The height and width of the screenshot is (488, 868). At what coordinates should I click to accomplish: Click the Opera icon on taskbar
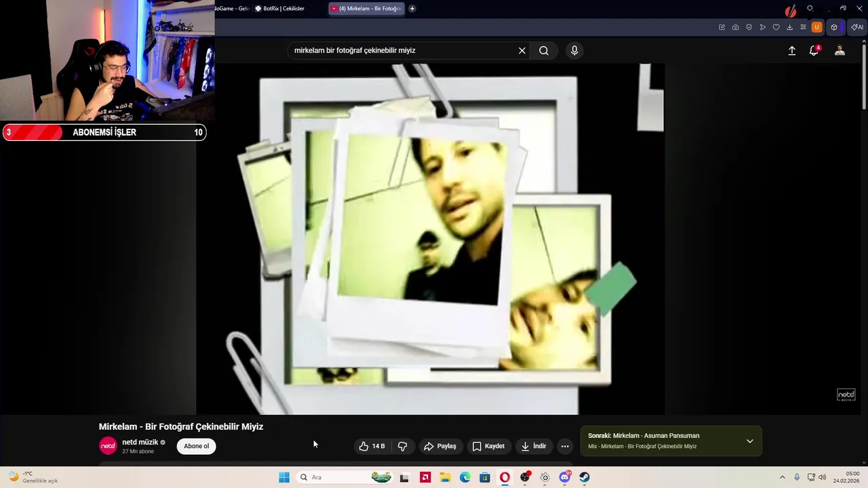pos(505,477)
